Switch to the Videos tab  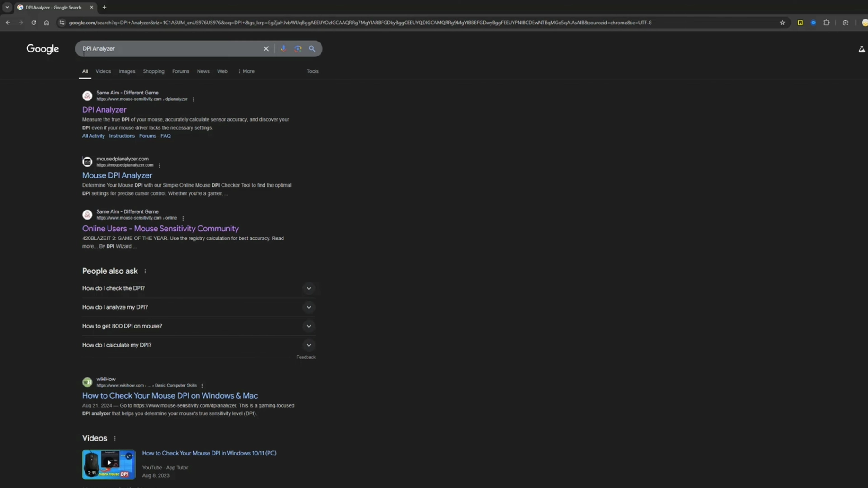click(x=103, y=71)
